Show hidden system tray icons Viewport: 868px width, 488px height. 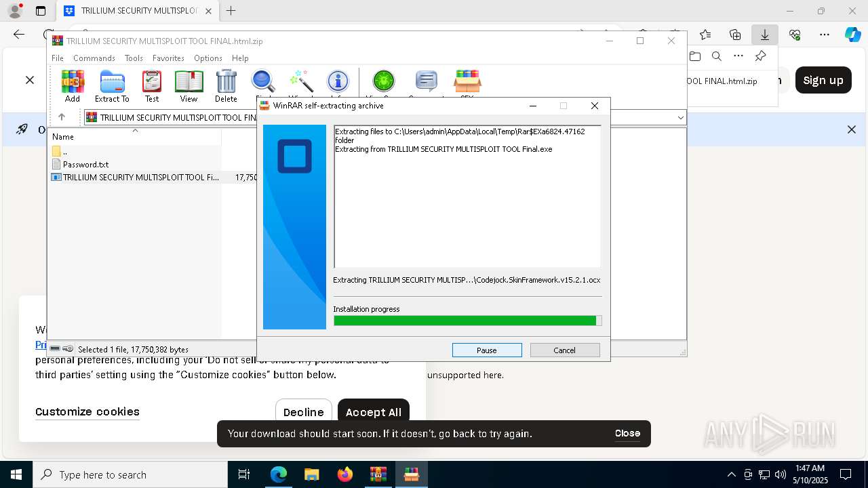pyautogui.click(x=731, y=474)
